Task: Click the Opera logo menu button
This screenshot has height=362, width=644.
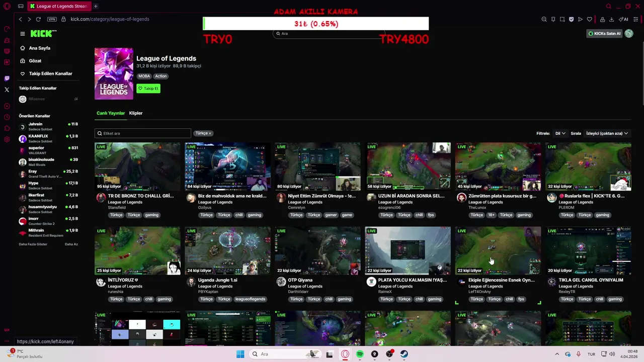Action: pyautogui.click(x=7, y=7)
